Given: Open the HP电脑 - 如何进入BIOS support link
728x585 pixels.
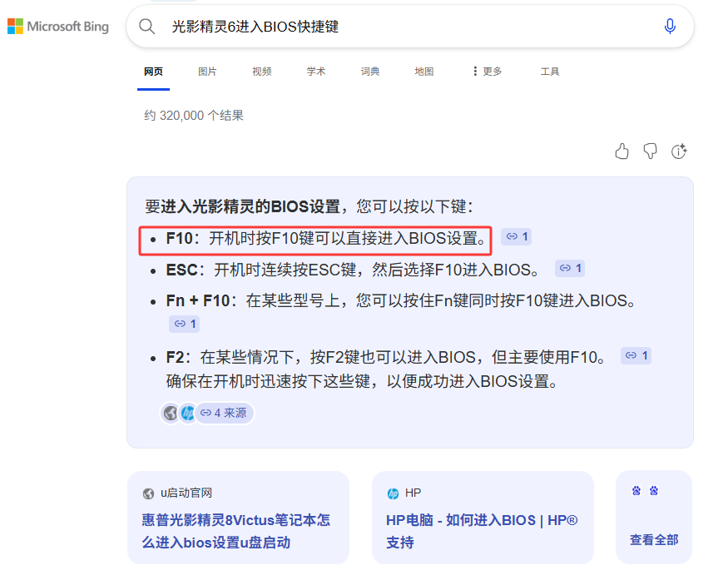Looking at the screenshot, I should click(x=482, y=531).
